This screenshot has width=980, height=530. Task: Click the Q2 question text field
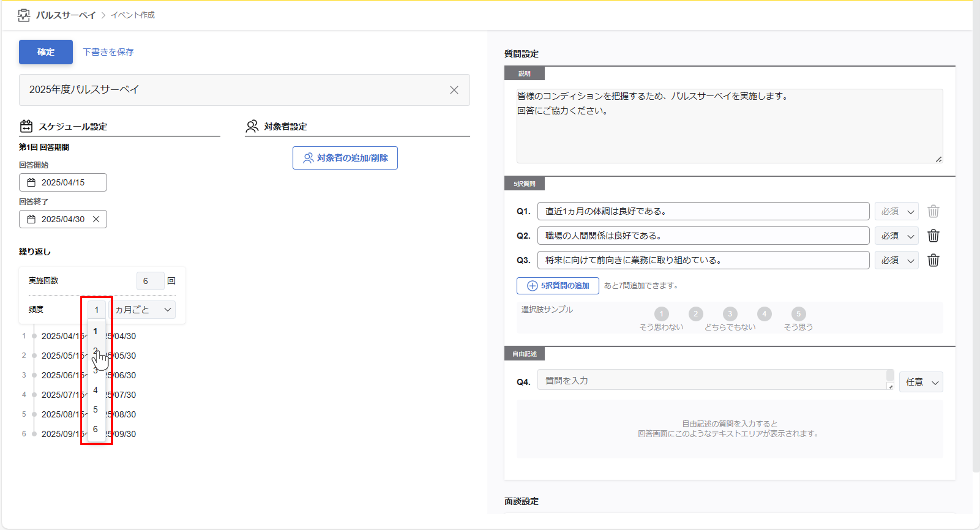tap(703, 236)
